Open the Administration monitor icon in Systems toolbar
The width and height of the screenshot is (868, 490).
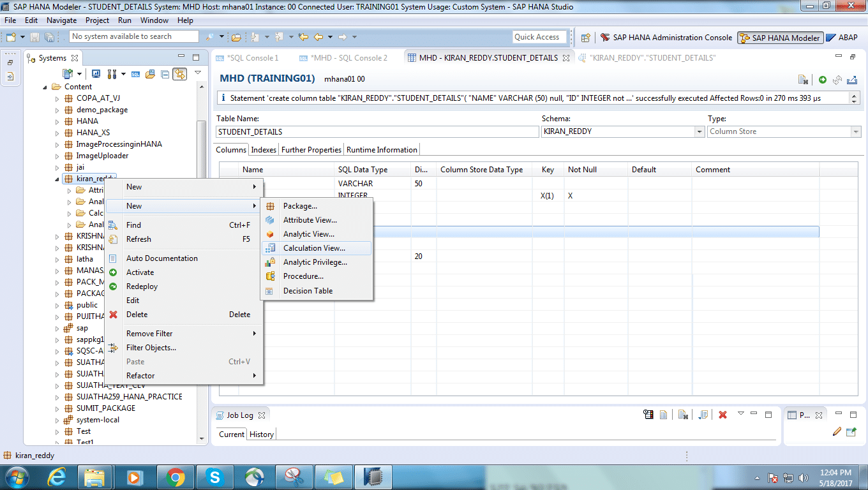[x=96, y=74]
